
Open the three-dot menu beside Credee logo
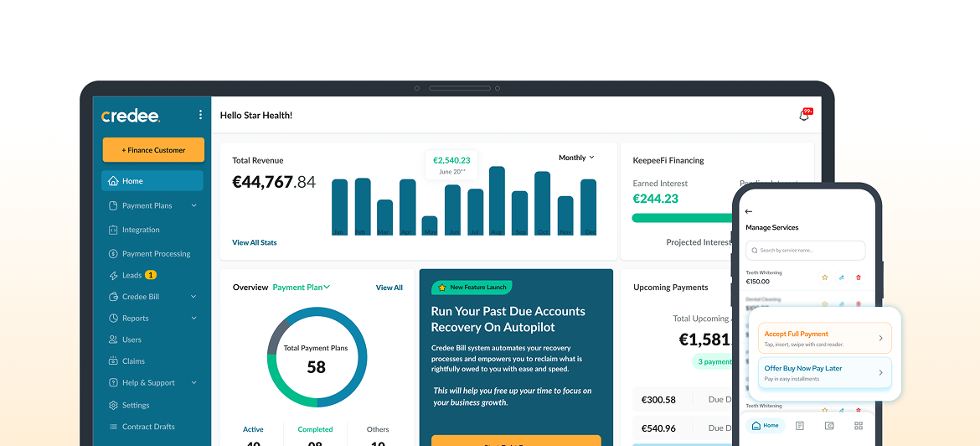(x=200, y=115)
